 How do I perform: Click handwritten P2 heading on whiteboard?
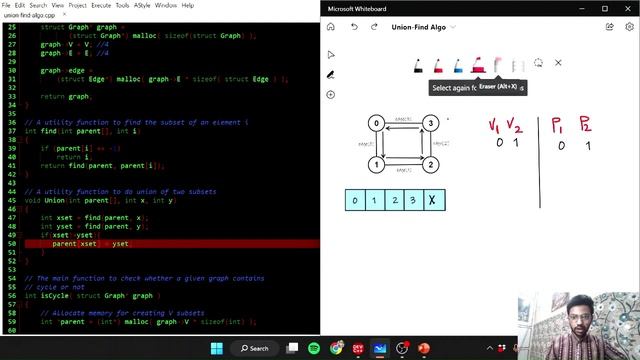pyautogui.click(x=585, y=124)
